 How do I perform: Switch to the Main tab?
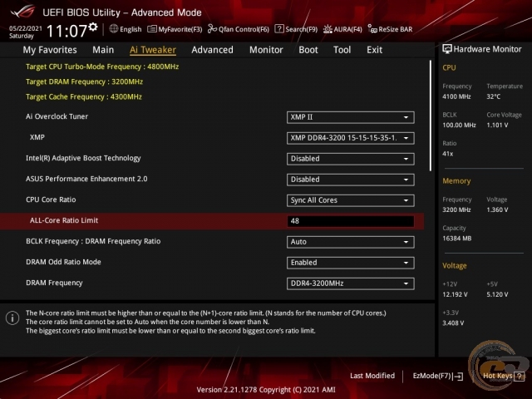(x=103, y=50)
